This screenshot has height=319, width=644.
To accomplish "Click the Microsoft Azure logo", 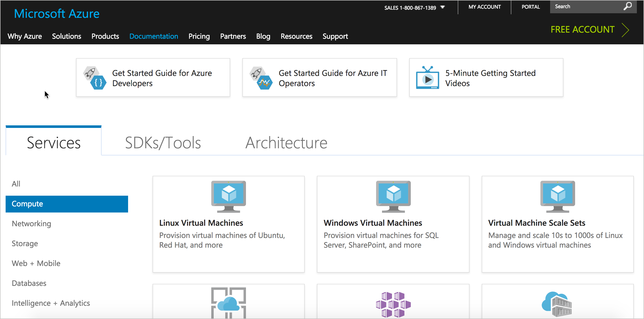I will click(x=57, y=14).
